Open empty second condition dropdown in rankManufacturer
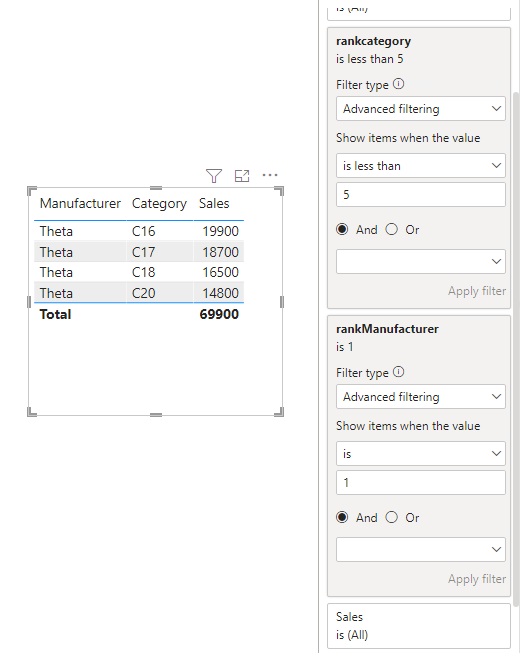Image resolution: width=520 pixels, height=653 pixels. tap(421, 549)
